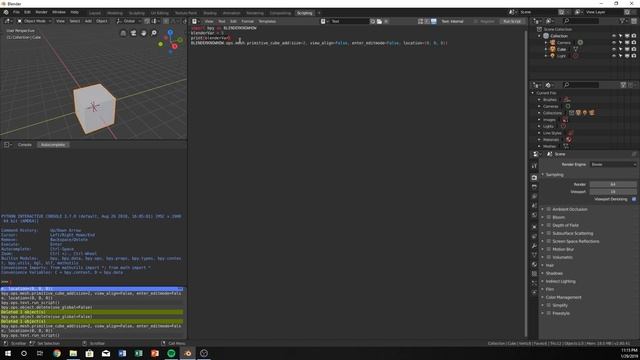The width and height of the screenshot is (640, 360).
Task: Open the Global transform orientation dropdown
Action: coord(128,21)
